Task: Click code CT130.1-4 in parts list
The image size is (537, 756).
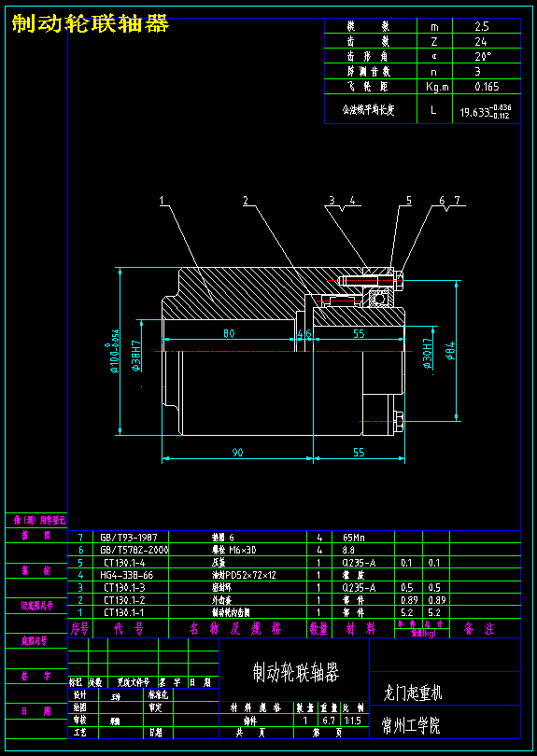Action: [x=124, y=562]
